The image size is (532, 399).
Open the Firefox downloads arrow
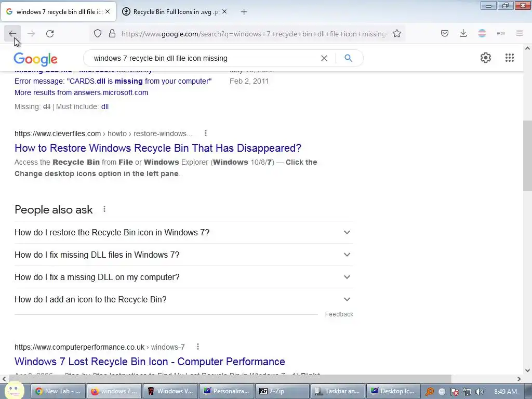point(463,33)
